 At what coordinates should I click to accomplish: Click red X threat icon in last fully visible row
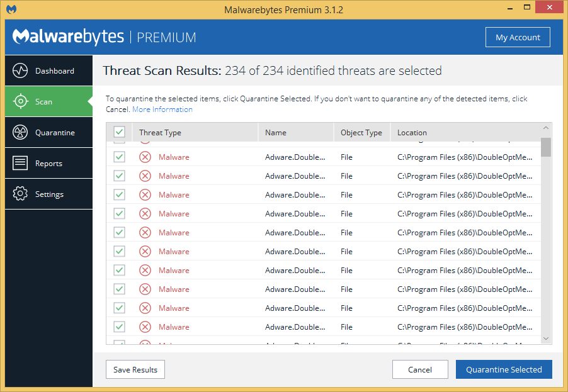(x=145, y=327)
